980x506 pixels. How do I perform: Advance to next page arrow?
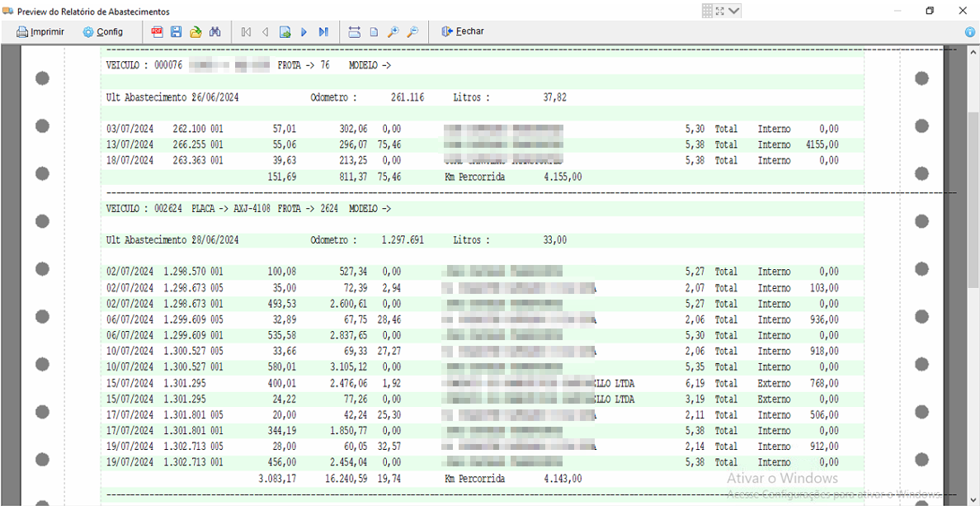[304, 32]
